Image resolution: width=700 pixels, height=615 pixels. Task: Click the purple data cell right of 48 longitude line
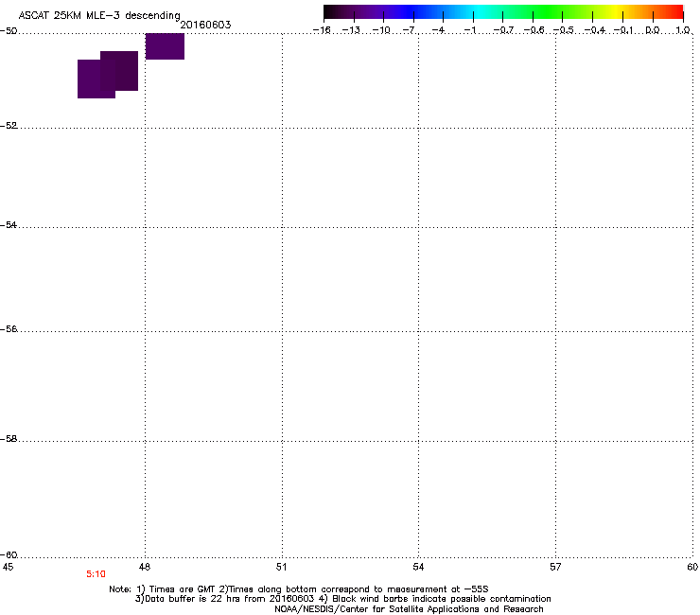(x=165, y=46)
